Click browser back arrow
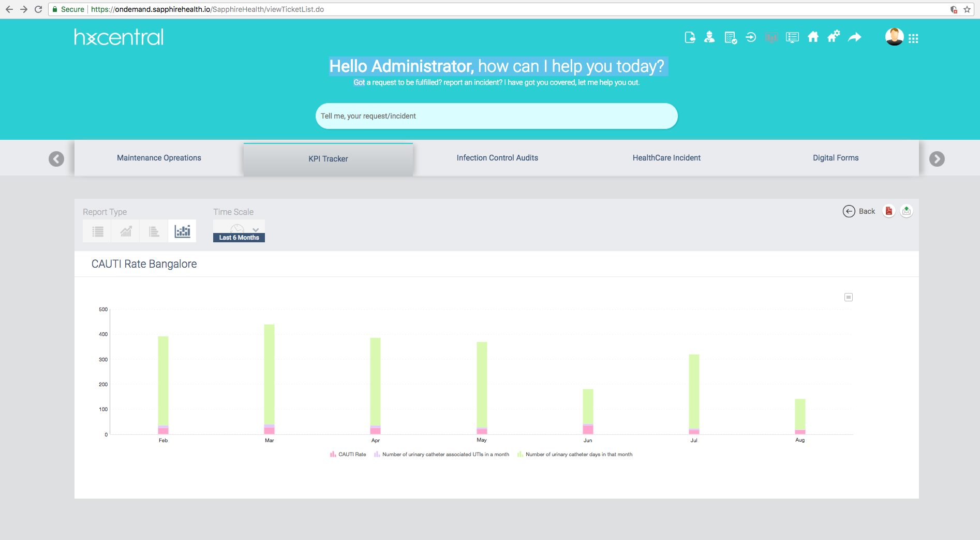Viewport: 980px width, 540px height. click(x=9, y=9)
